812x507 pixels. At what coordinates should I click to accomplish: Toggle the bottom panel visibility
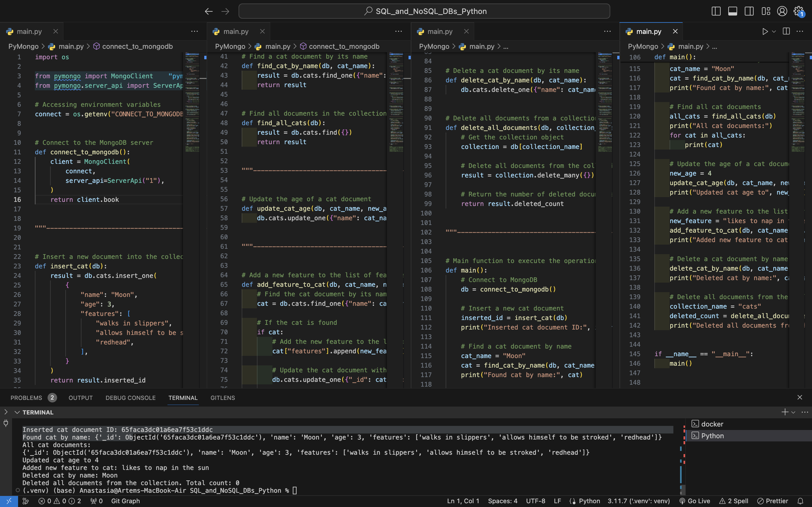click(732, 11)
